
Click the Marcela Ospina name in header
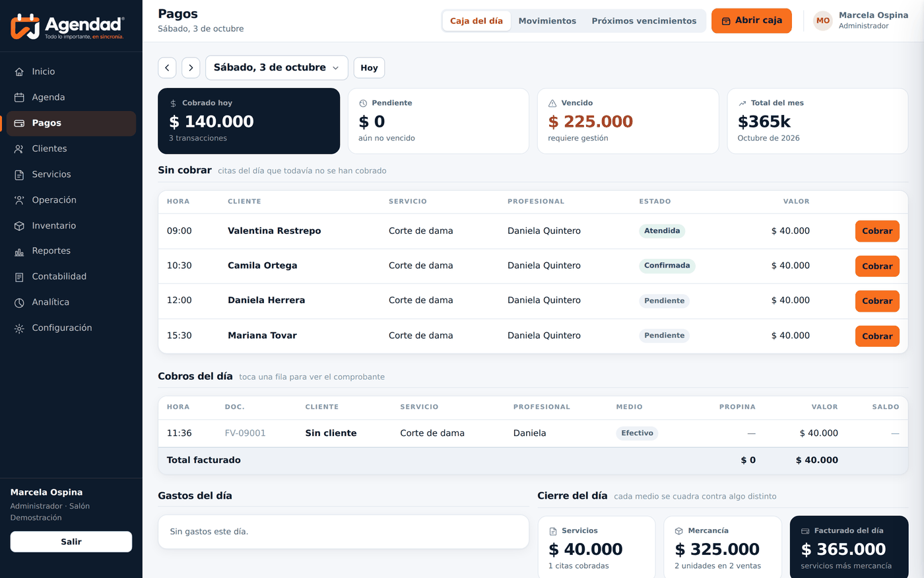point(873,15)
